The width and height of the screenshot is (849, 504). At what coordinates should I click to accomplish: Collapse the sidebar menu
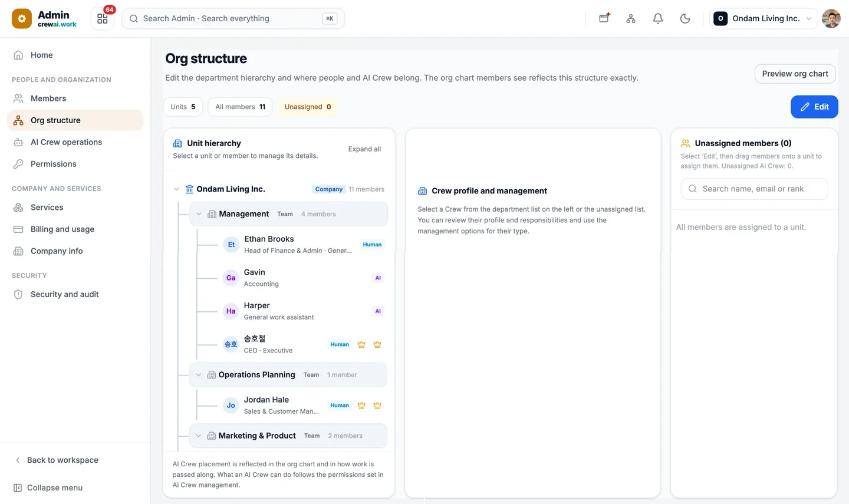tap(48, 487)
